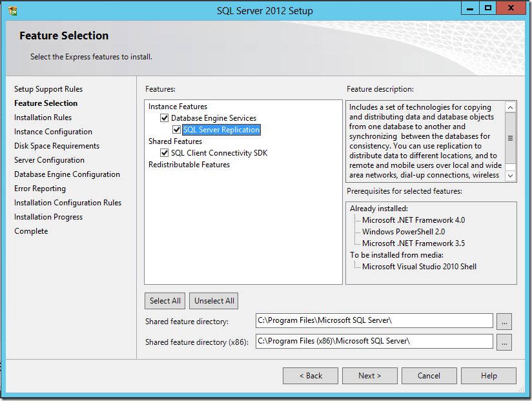
Task: Select the SQL Client Connectivity SDK label
Action: pos(219,153)
